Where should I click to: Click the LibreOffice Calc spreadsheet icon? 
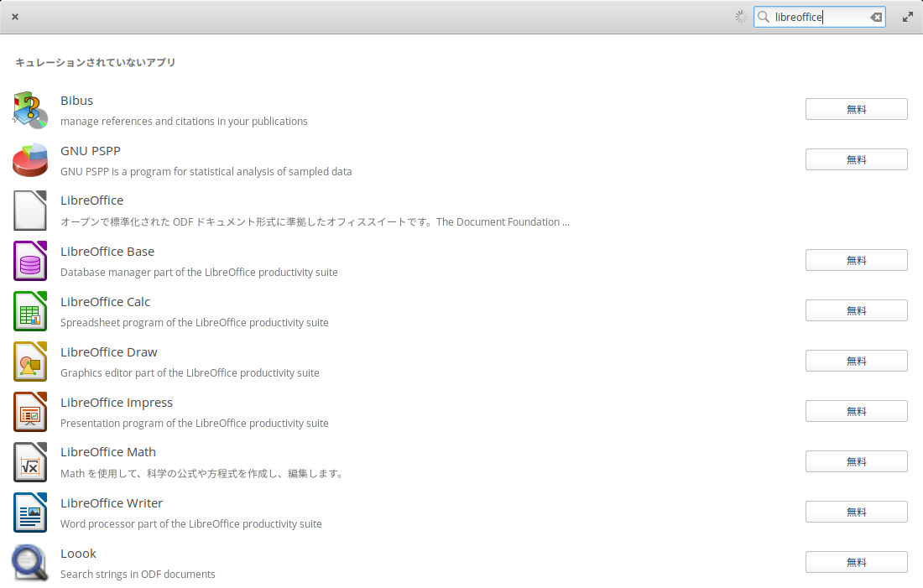tap(30, 310)
